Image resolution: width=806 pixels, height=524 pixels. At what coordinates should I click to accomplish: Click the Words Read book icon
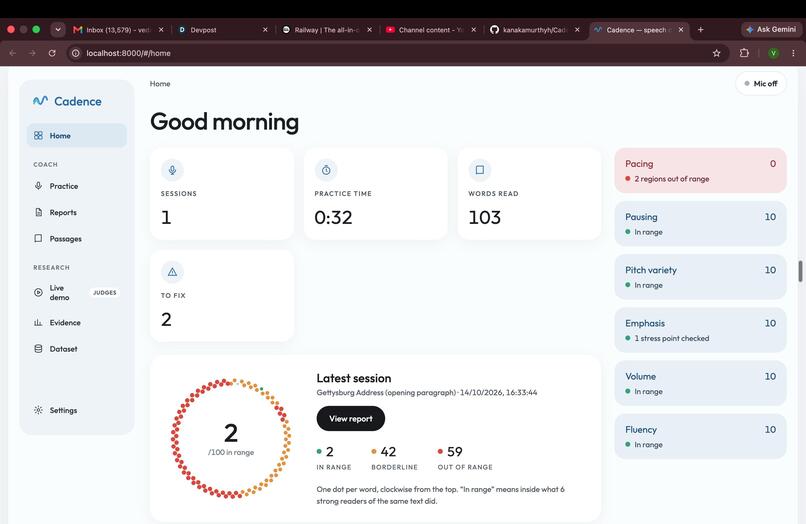pyautogui.click(x=480, y=170)
